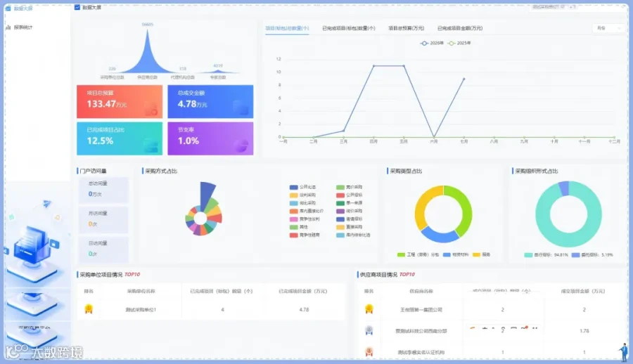Screen dimensions: 633x364
Task: Switch to 项目总预算(万元) tab
Action: click(x=406, y=28)
